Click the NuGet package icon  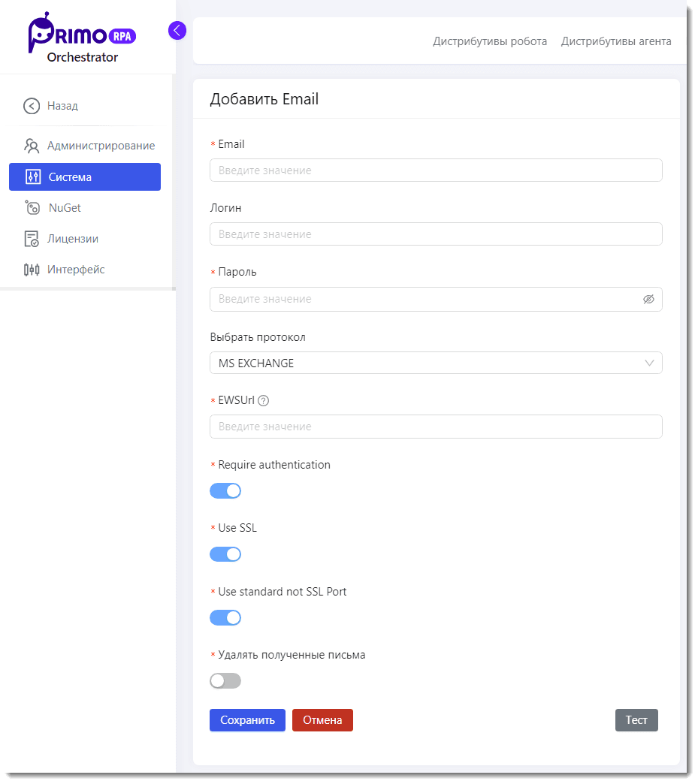tap(32, 208)
